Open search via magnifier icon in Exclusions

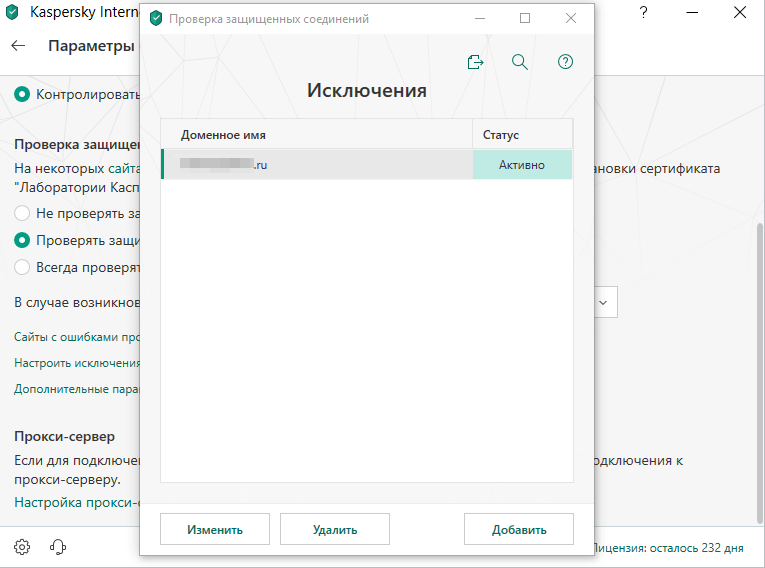520,62
